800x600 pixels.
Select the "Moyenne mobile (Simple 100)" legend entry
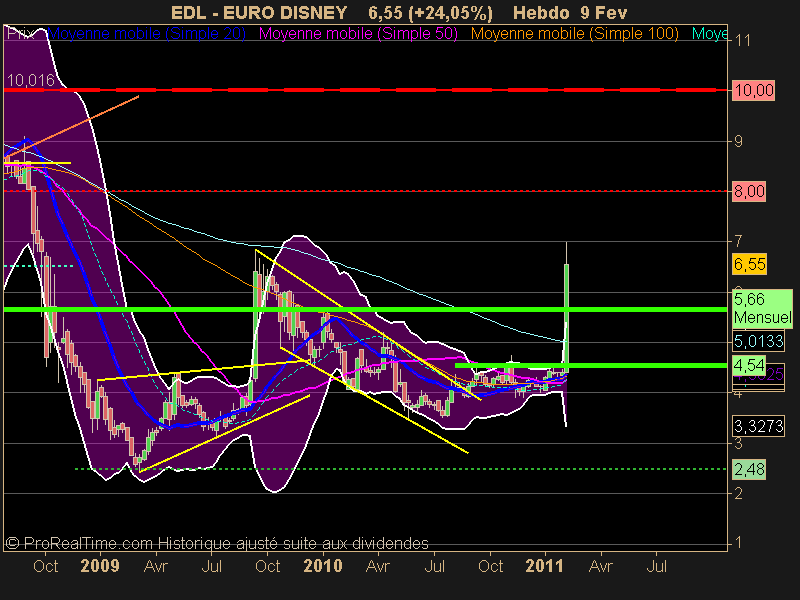pyautogui.click(x=574, y=34)
